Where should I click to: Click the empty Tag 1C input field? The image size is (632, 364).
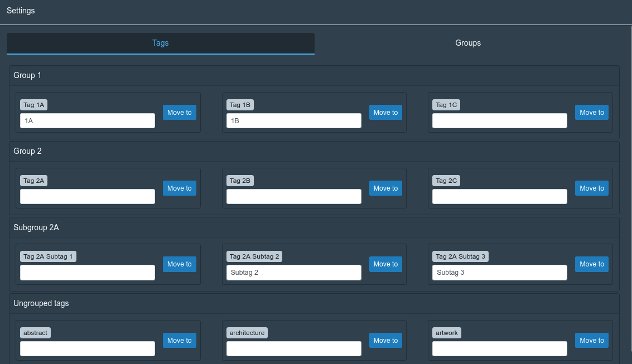499,121
